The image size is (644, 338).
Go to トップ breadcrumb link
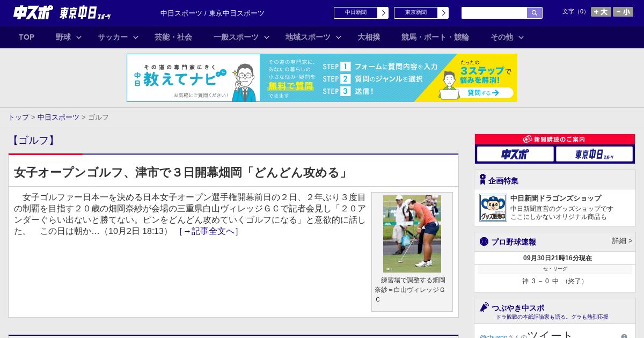[18, 117]
